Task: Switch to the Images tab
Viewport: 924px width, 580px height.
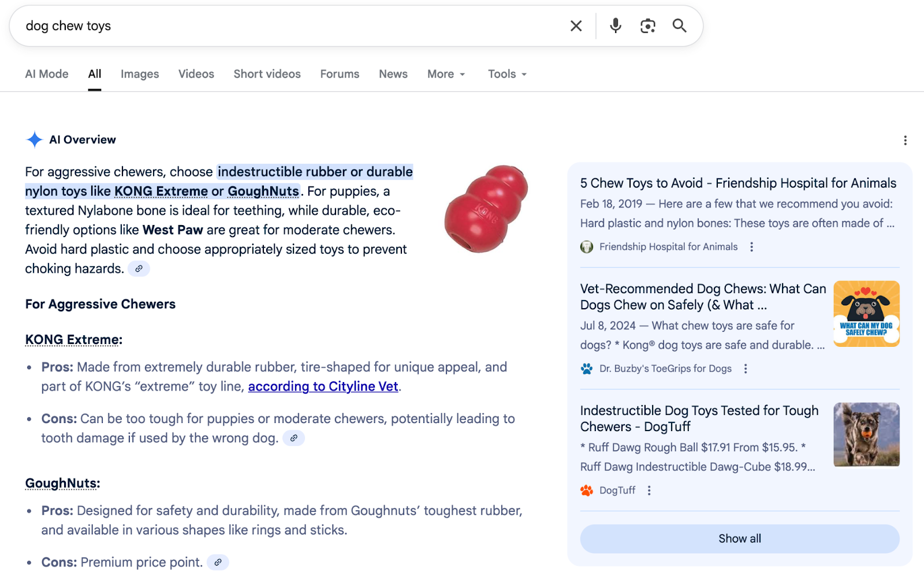Action: coord(139,74)
